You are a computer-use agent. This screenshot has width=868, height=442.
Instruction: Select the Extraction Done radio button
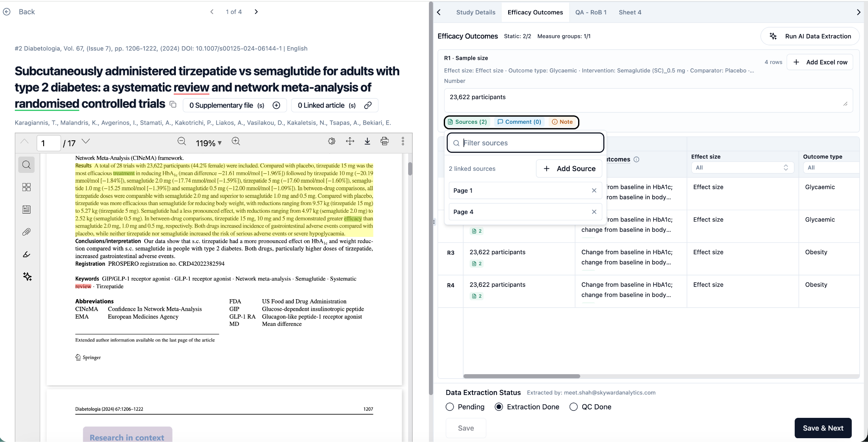pyautogui.click(x=499, y=407)
